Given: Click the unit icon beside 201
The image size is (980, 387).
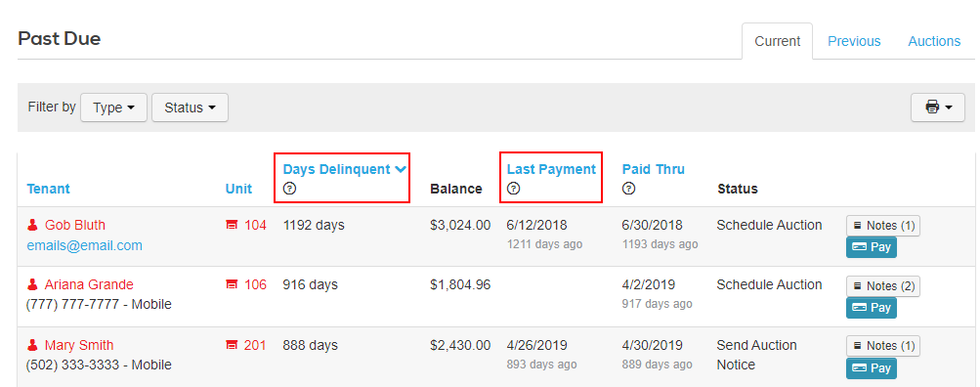Looking at the screenshot, I should pyautogui.click(x=232, y=345).
